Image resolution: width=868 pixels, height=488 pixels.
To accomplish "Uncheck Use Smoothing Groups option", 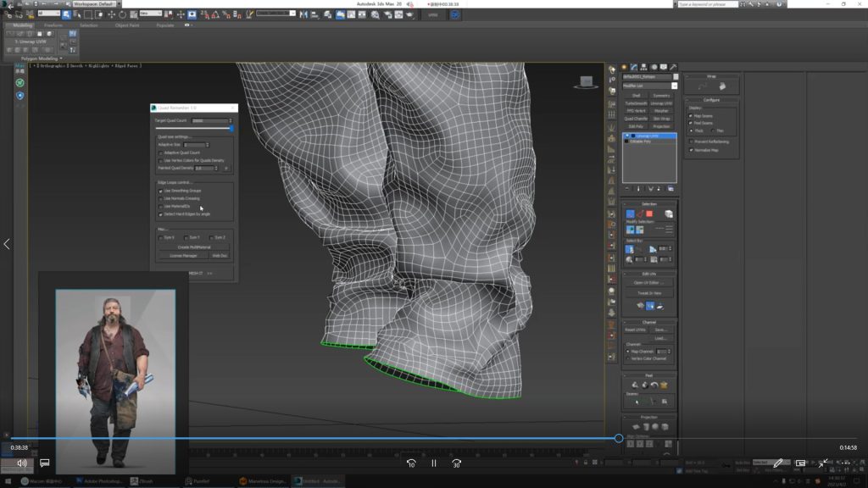I will pyautogui.click(x=160, y=191).
